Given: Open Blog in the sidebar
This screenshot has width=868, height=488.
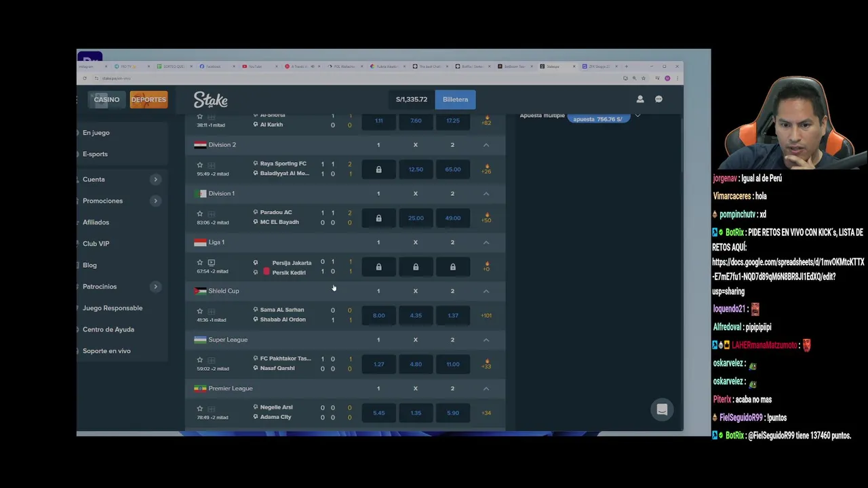Looking at the screenshot, I should click(x=90, y=265).
